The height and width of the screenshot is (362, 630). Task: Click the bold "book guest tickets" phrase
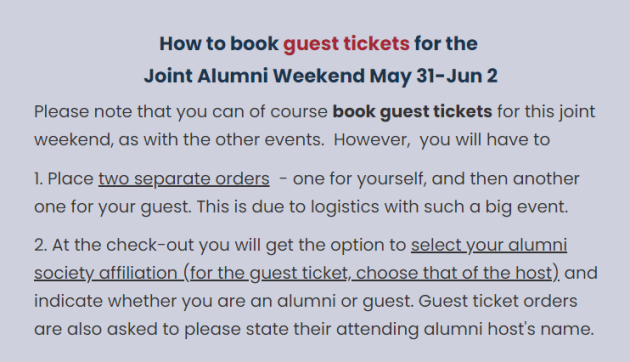point(412,112)
